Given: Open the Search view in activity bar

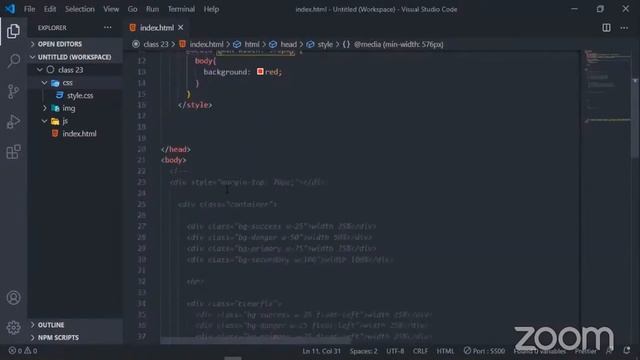Looking at the screenshot, I should [x=13, y=61].
